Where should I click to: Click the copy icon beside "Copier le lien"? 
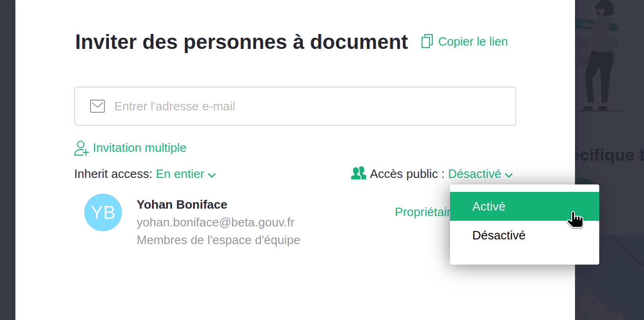(427, 41)
